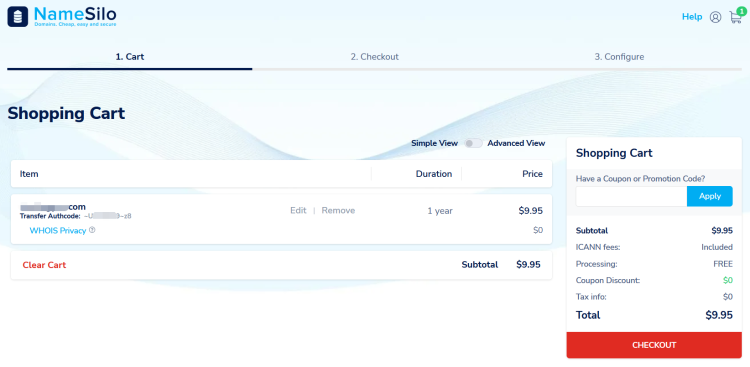Screen dimensions: 750x367
Task: Go to the 2. Checkout step tab
Action: [x=375, y=57]
